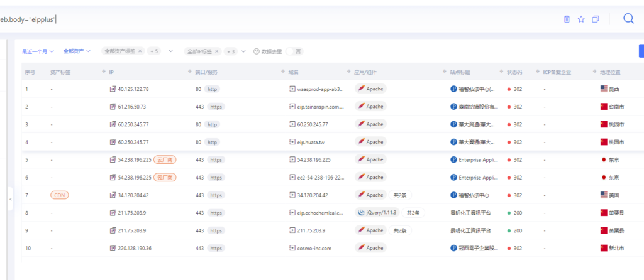Remove the 全部IP标签 filter tag
The width and height of the screenshot is (644, 280).
(x=216, y=51)
